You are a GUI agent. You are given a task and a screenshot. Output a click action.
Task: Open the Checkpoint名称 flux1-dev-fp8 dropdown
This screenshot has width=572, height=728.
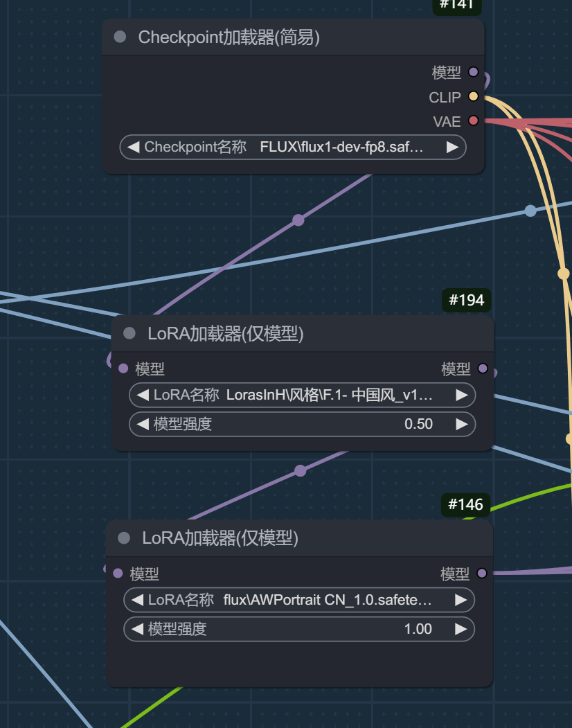(293, 147)
